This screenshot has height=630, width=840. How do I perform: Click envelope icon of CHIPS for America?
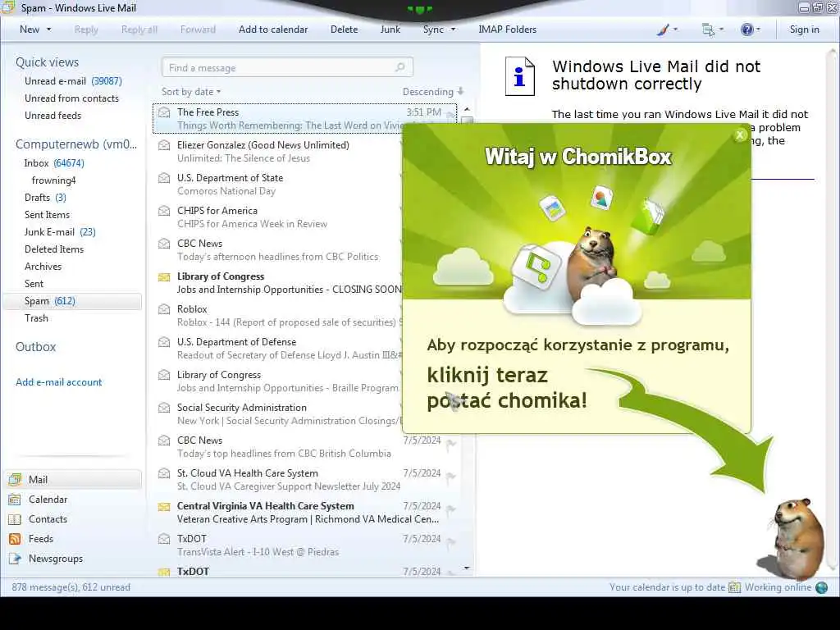164,211
